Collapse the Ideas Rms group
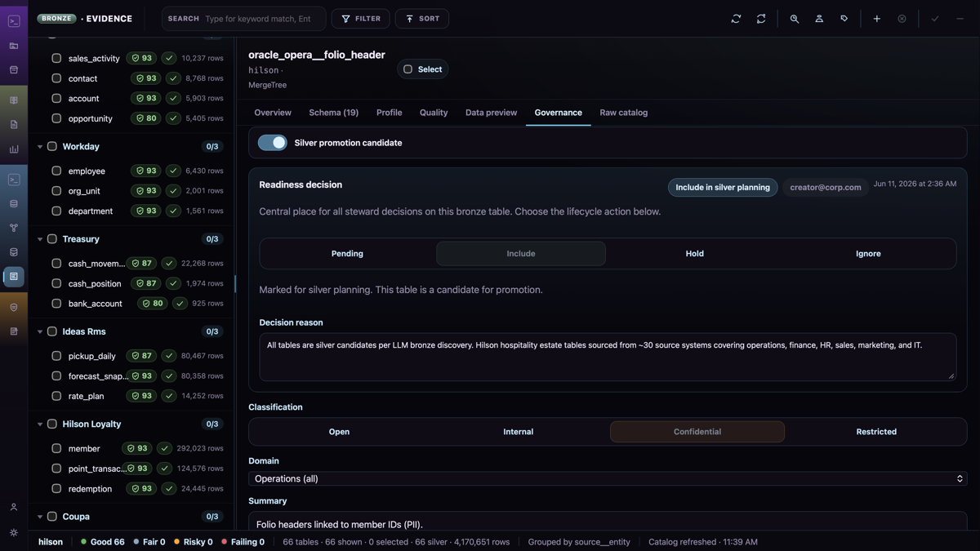 [40, 332]
